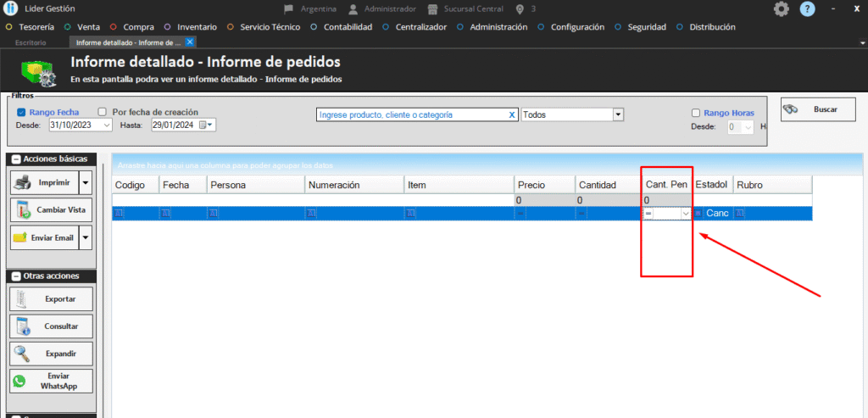
Task: Toggle the Rango Fecha checkbox
Action: [x=22, y=112]
